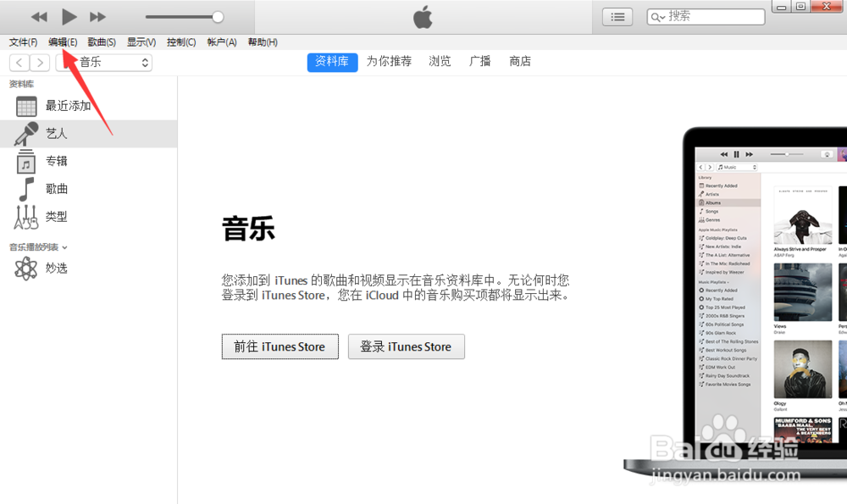Select 最近添加 in the sidebar

(89, 106)
